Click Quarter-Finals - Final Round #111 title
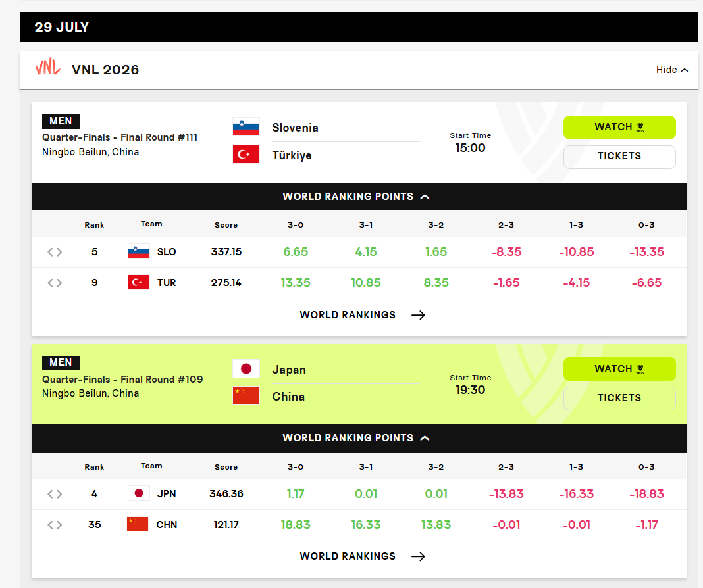 [120, 137]
